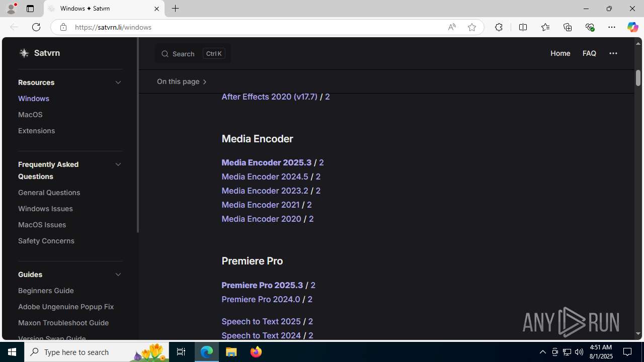Open the three-dots more menu
644x362 pixels.
tap(613, 53)
